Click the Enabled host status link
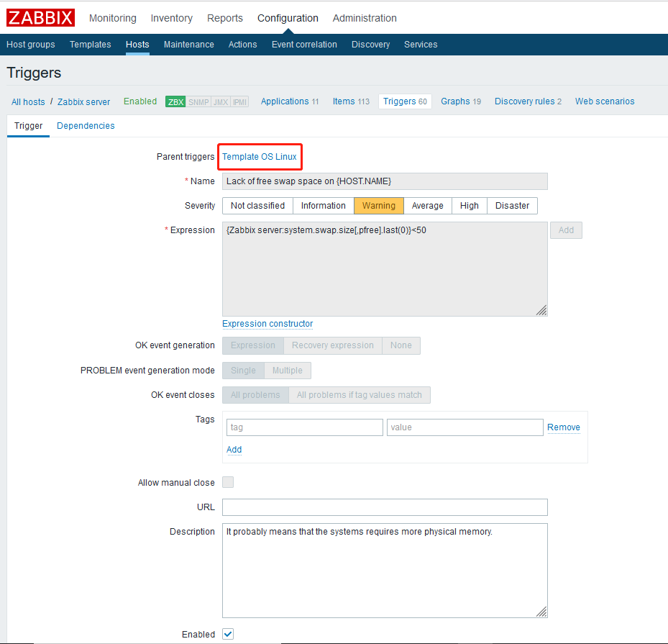Screen dimensions: 668x644 140,101
